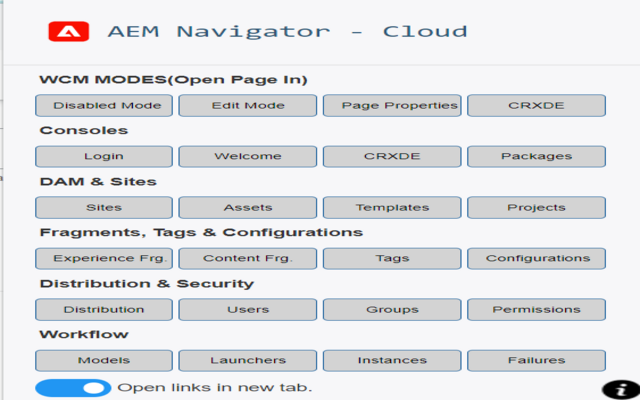Screen dimensions: 640x400
Task: Open the Templates console
Action: [x=392, y=207]
